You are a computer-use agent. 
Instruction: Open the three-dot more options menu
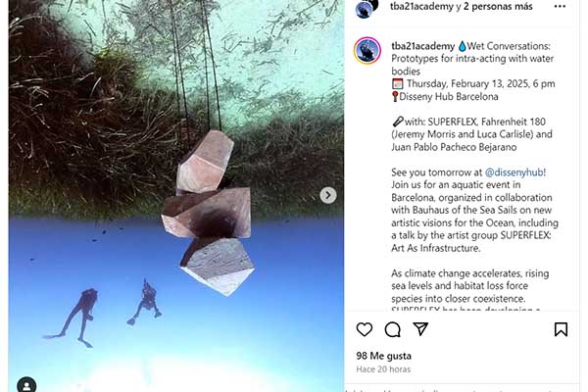click(x=560, y=7)
